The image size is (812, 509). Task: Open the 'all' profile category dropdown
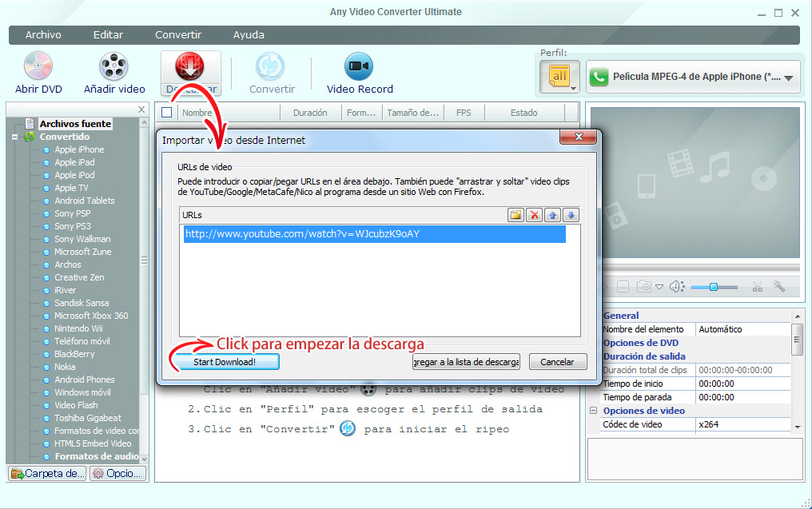559,78
